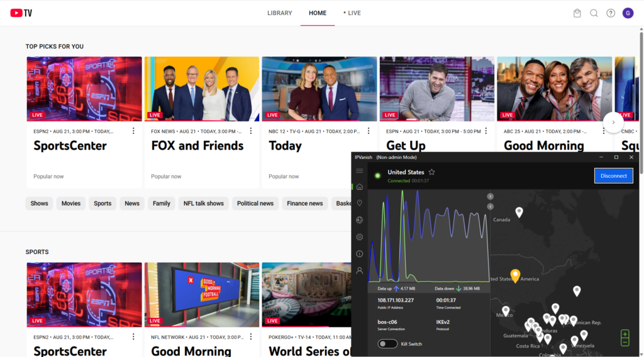
Task: Open the account avatar menu
Action: tap(628, 13)
